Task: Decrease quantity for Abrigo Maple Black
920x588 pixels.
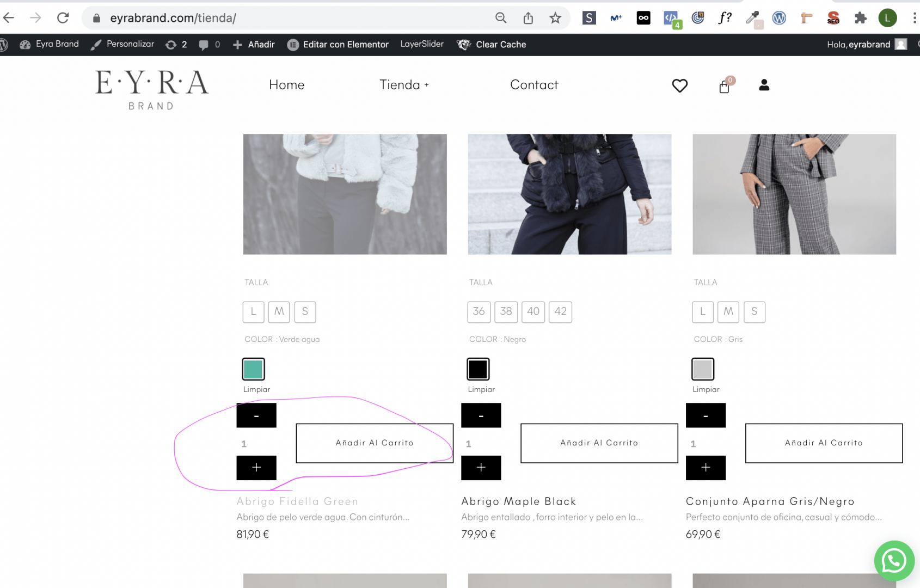Action: point(481,415)
